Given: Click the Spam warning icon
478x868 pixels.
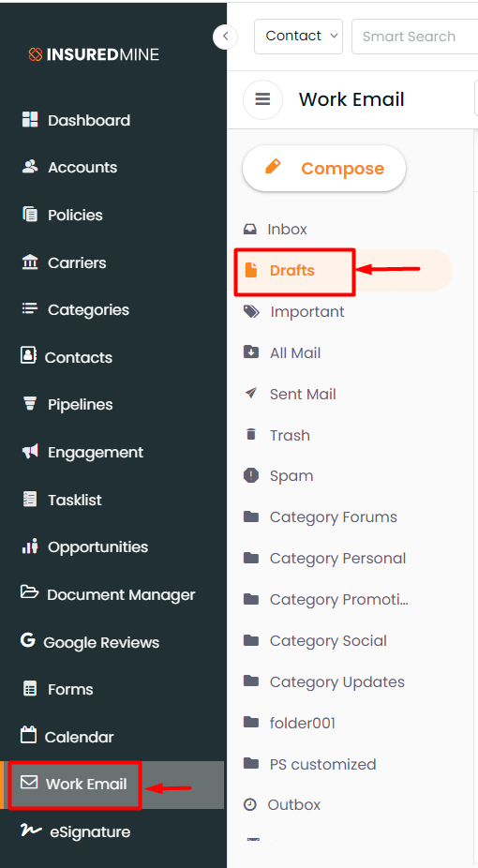Looking at the screenshot, I should [251, 475].
